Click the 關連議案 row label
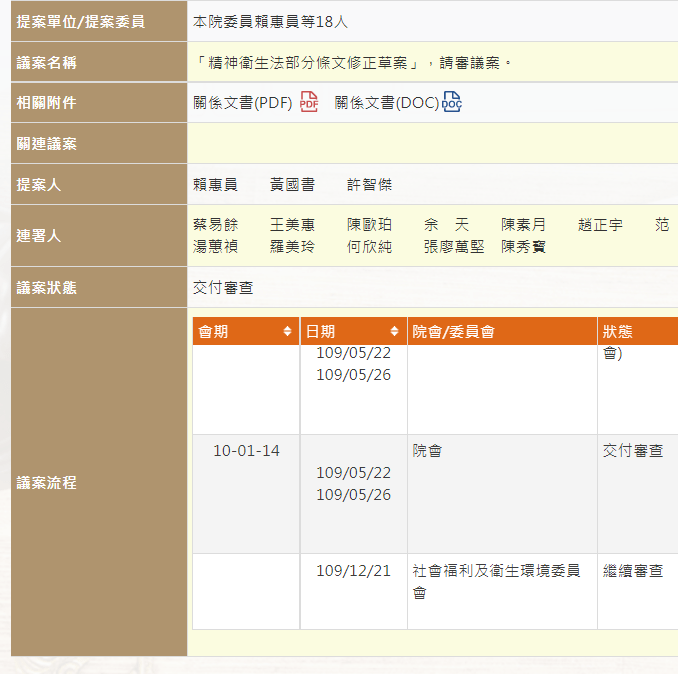 tap(47, 144)
